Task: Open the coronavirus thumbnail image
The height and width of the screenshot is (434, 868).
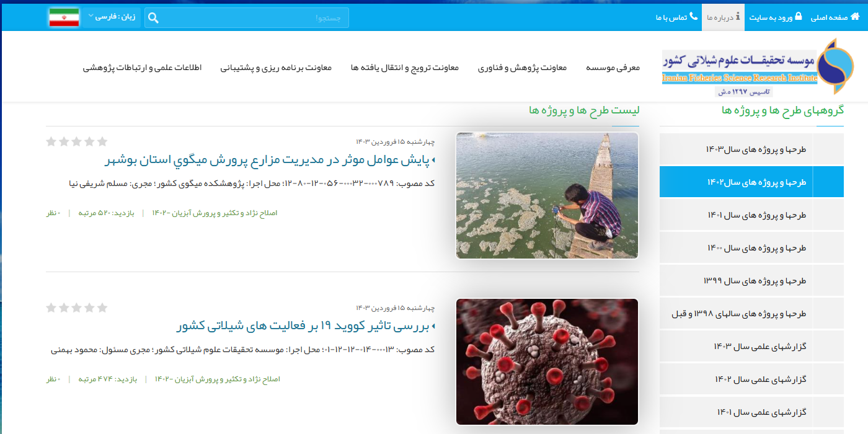Action: coord(547,361)
